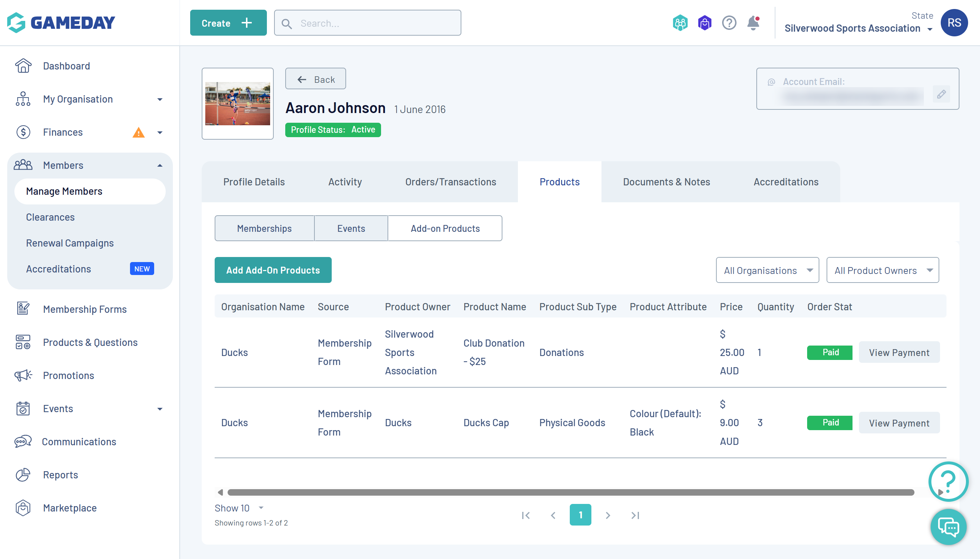Switch to Memberships sub-tab
Image resolution: width=980 pixels, height=559 pixels.
click(x=264, y=229)
